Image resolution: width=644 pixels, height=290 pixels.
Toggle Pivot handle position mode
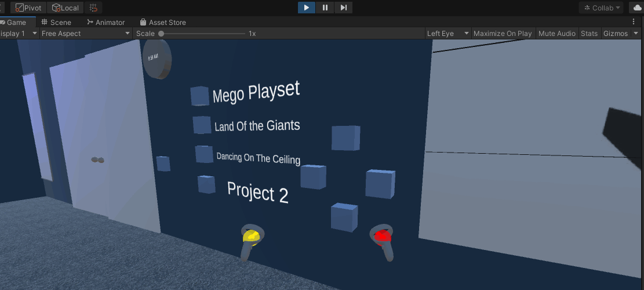tap(28, 8)
